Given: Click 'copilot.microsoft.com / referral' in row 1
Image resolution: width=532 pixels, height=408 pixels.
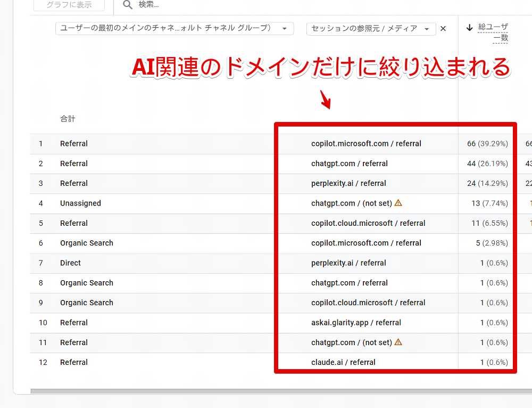Looking at the screenshot, I should click(x=366, y=144).
